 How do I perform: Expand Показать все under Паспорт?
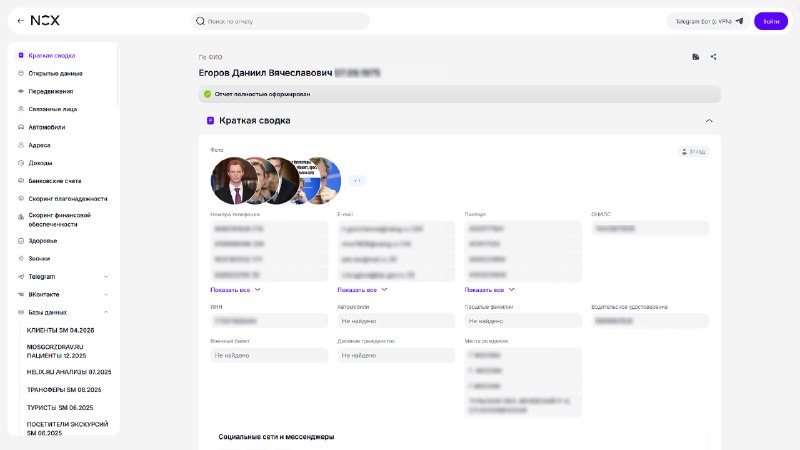point(489,290)
